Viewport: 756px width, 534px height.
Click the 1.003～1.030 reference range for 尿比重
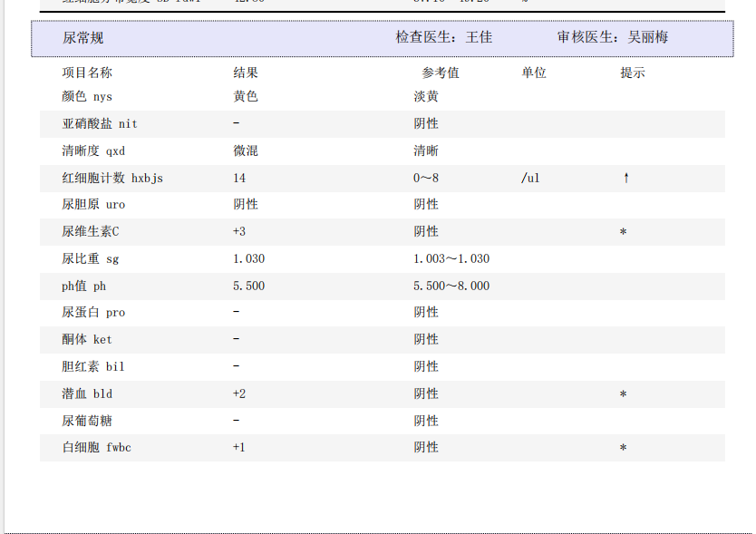[451, 258]
